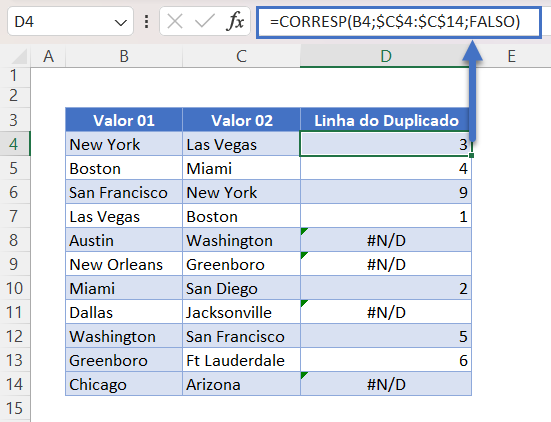This screenshot has width=551, height=422.
Task: Select the New Orleans cell
Action: tap(124, 264)
